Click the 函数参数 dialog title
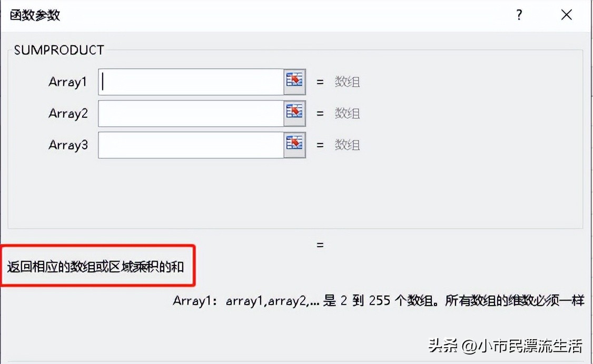 (x=35, y=15)
